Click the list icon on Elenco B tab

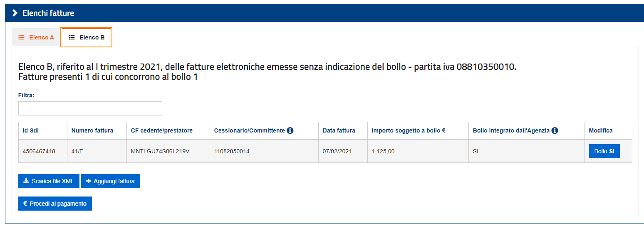coord(72,37)
